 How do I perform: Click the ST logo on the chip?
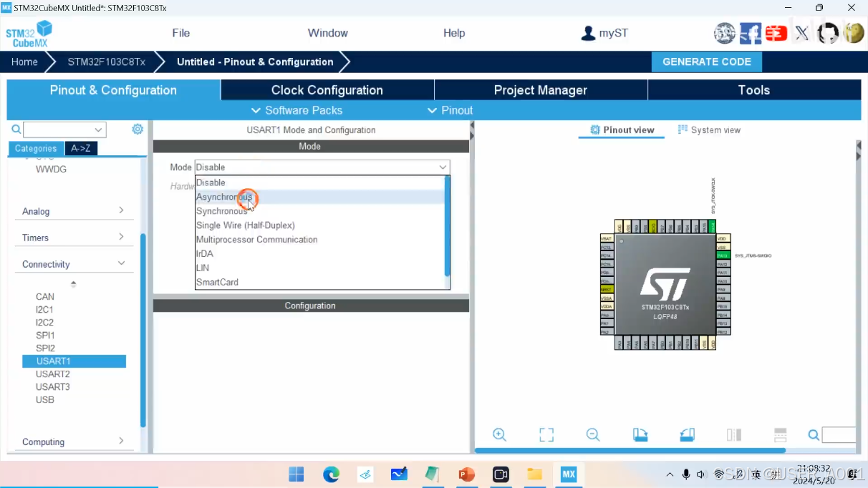pyautogui.click(x=665, y=284)
